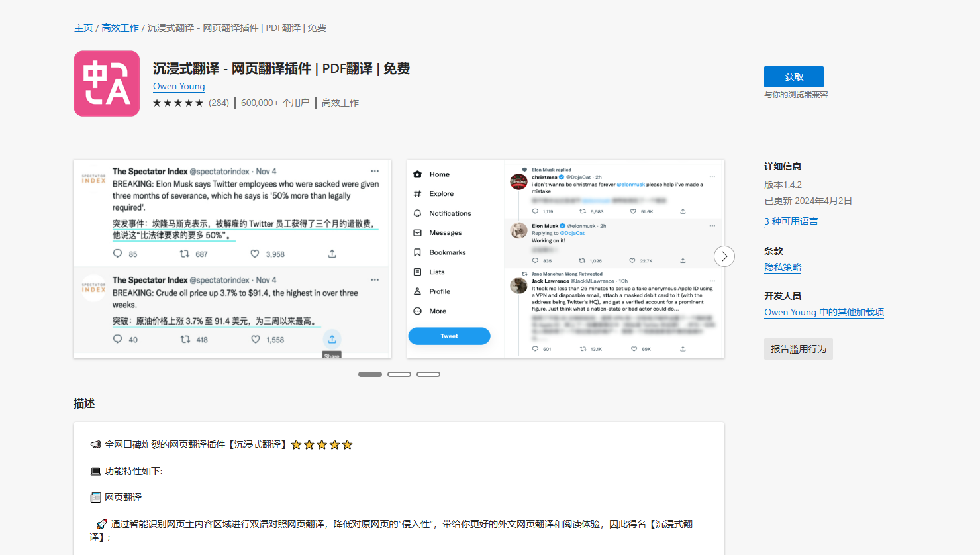This screenshot has height=555, width=980.
Task: Click the reply icon with count 40
Action: click(117, 339)
